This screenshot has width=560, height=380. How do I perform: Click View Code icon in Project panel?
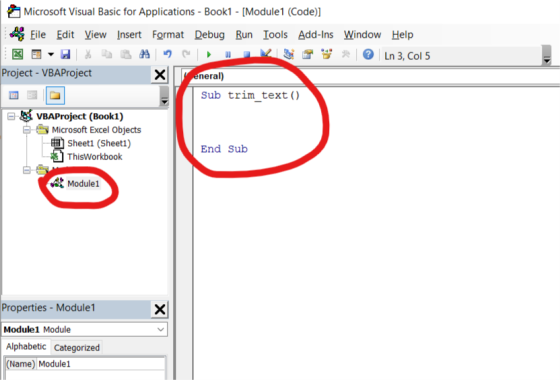click(x=14, y=95)
